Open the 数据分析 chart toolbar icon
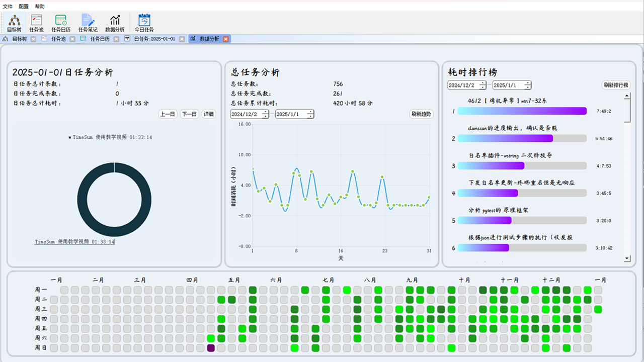Image resolution: width=644 pixels, height=362 pixels. [x=115, y=23]
